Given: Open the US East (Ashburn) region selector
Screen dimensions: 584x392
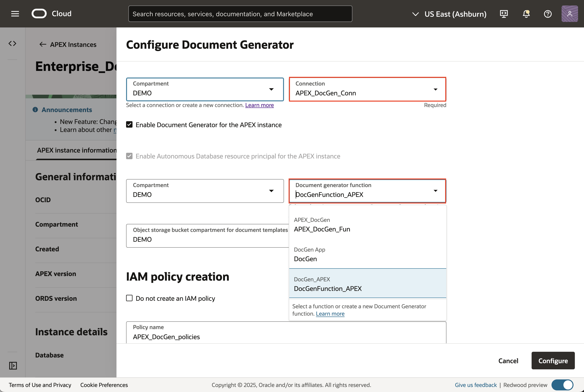Looking at the screenshot, I should (x=449, y=14).
